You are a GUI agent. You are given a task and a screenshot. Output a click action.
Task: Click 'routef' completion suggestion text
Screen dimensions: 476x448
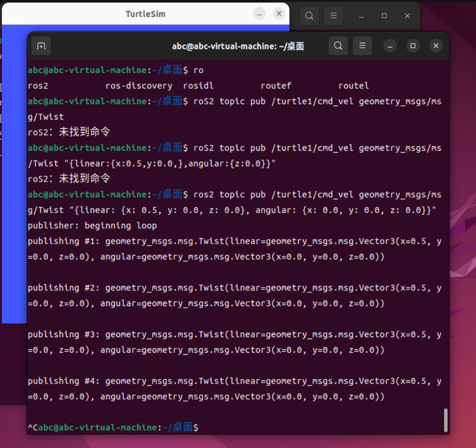276,86
